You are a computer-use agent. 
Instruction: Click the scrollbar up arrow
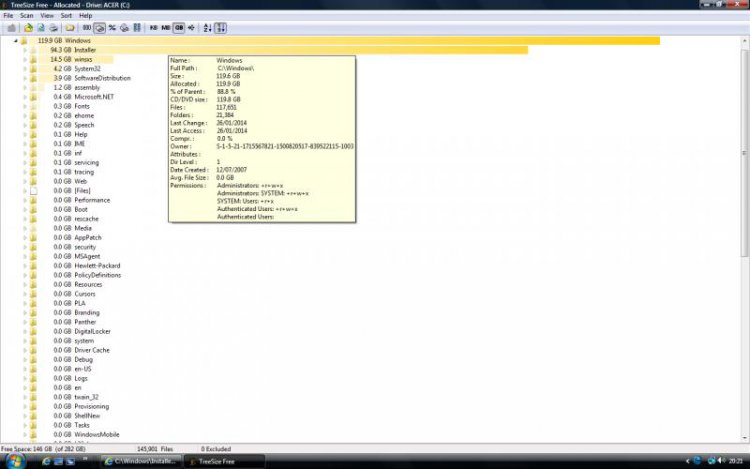click(744, 42)
